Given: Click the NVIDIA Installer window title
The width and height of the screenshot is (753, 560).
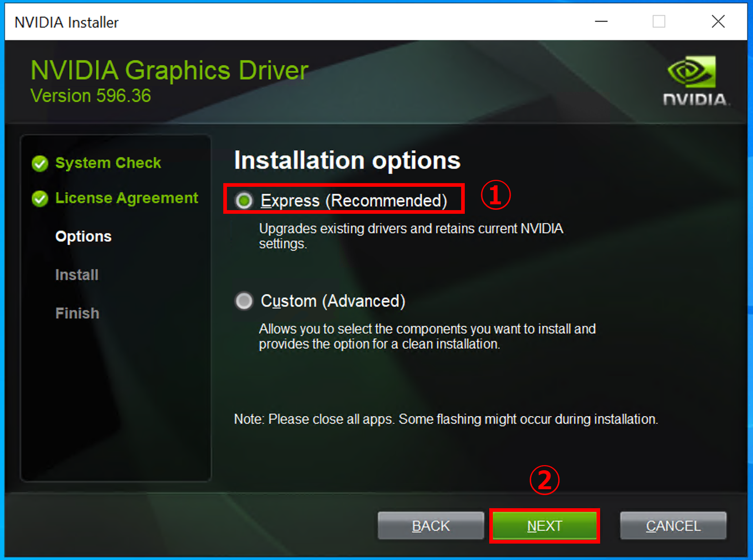Looking at the screenshot, I should tap(66, 22).
